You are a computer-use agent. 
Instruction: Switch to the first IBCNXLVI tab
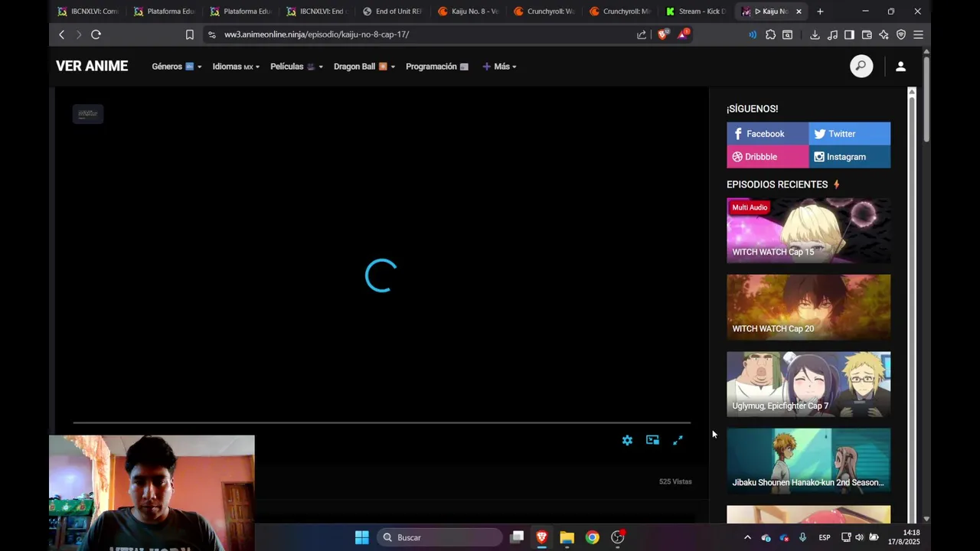coord(88,11)
